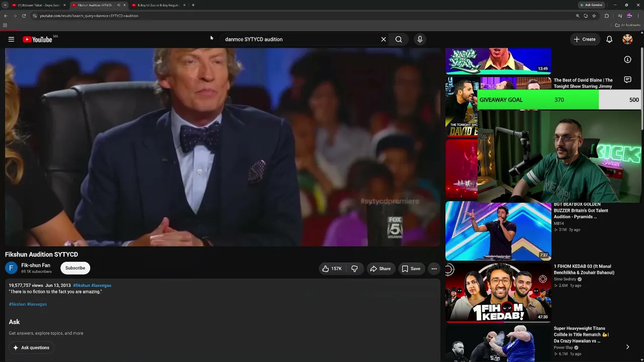Click the 'Fikshun Audition SYTYCD' video title

tap(41, 254)
